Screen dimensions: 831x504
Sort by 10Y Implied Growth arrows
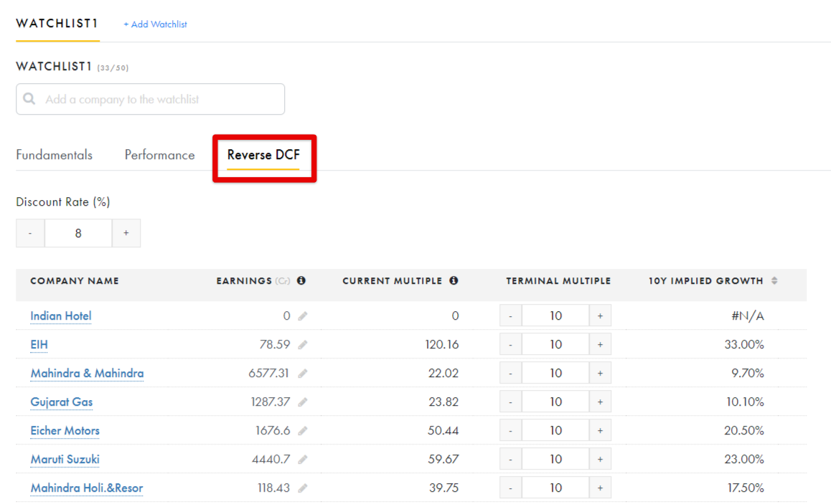click(774, 280)
